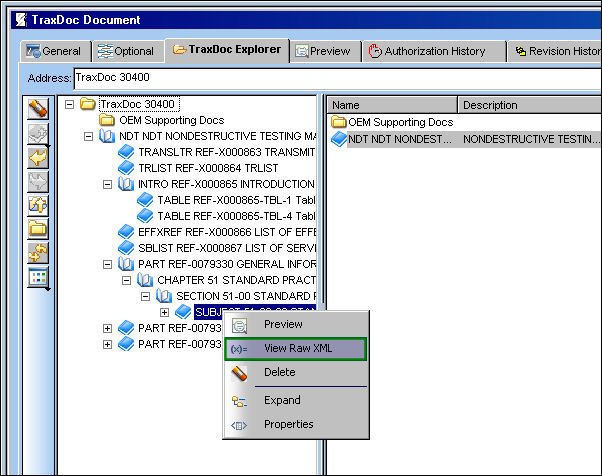Expand the selected SUBJECT tree node
Viewport: 602px width, 476px height.
click(164, 312)
